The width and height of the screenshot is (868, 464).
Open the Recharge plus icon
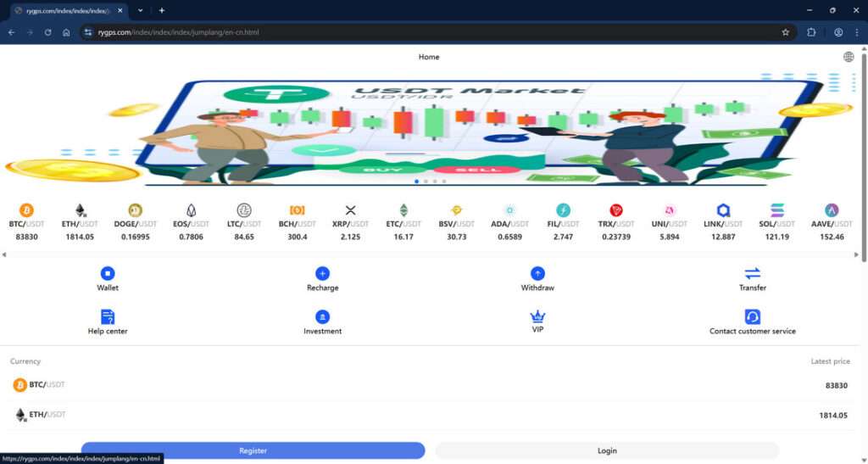click(322, 273)
